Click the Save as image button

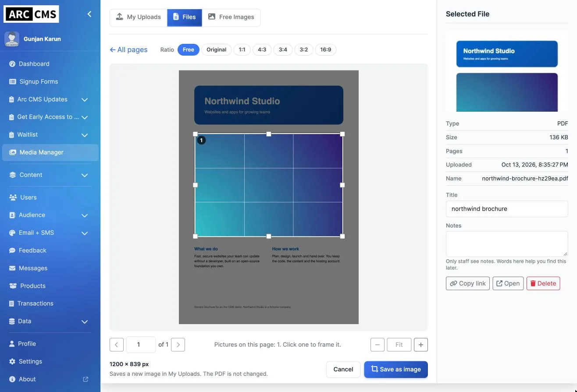pos(396,369)
